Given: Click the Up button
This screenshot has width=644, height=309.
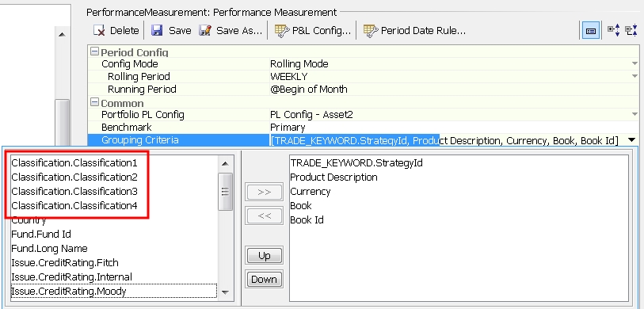Looking at the screenshot, I should pos(264,256).
